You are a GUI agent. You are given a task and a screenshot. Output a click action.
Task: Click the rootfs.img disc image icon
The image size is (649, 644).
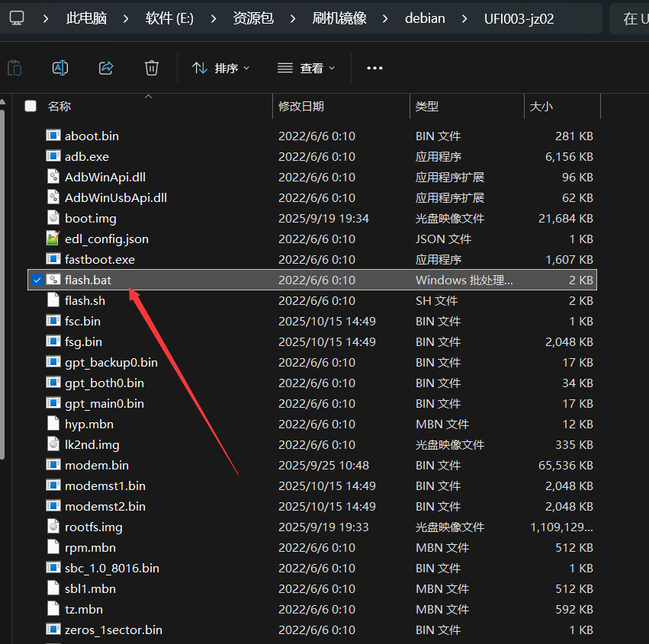[x=53, y=526]
